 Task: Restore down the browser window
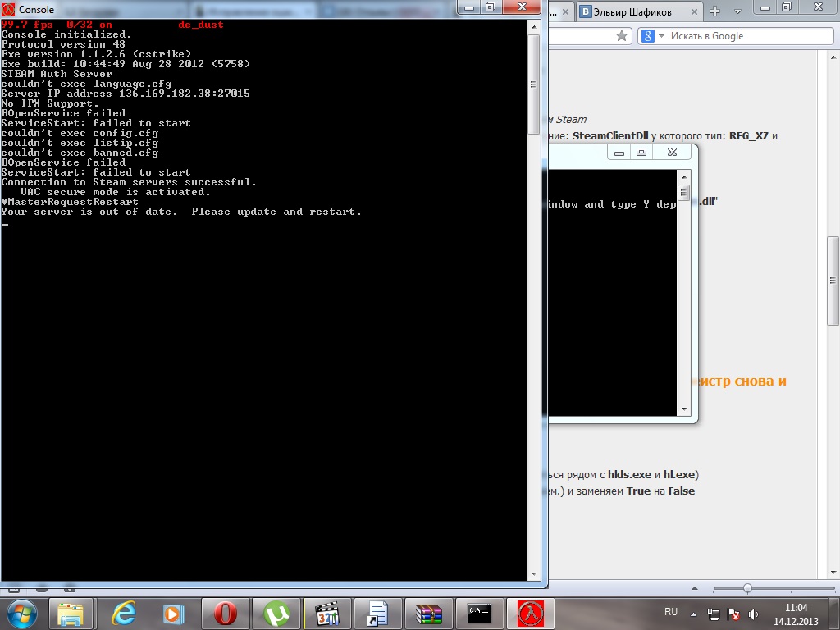(787, 7)
